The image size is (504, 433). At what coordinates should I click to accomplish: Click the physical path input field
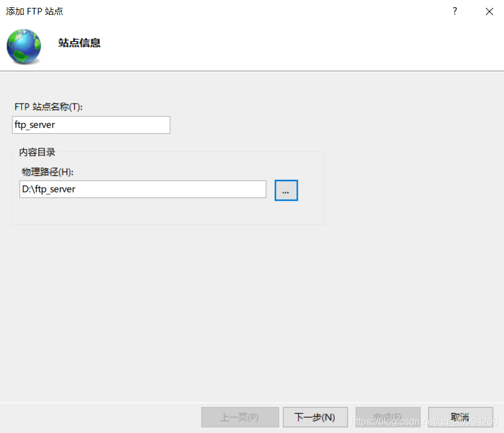click(x=143, y=189)
